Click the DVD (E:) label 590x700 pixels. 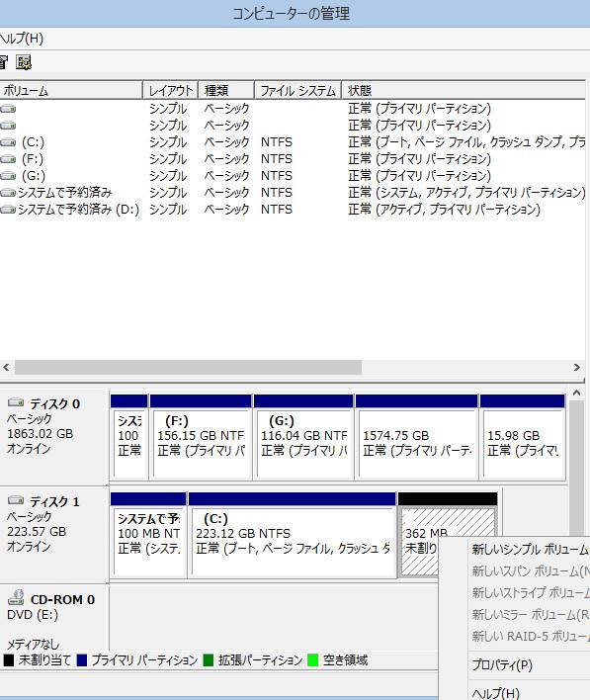pyautogui.click(x=33, y=615)
